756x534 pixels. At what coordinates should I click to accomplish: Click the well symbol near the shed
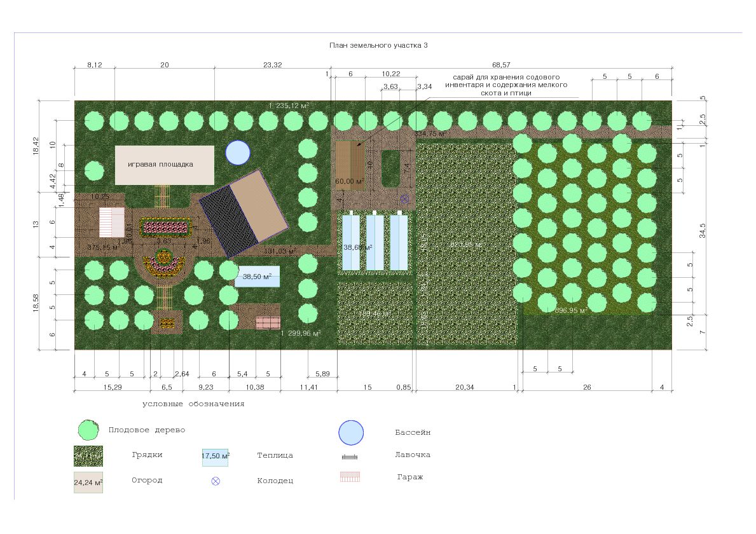(404, 198)
